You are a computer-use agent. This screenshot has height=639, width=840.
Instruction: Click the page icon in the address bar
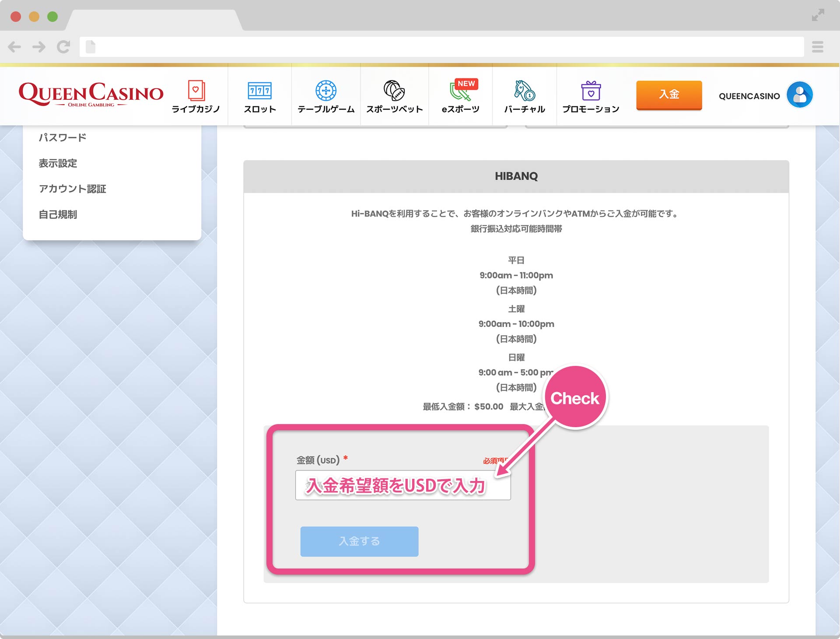tap(91, 47)
